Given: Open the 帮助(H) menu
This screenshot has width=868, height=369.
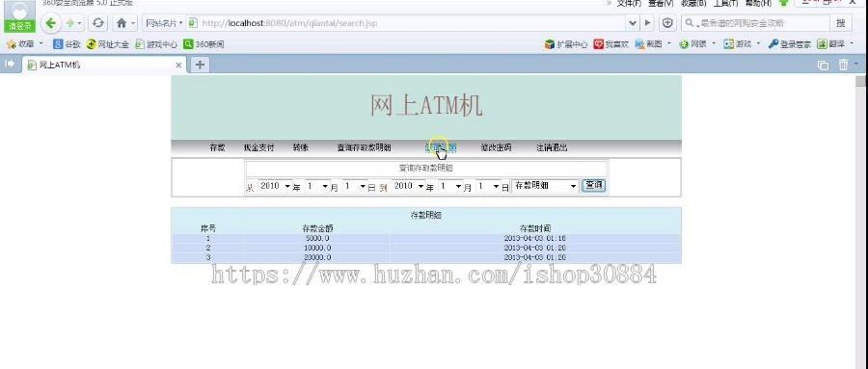Looking at the screenshot, I should click(x=758, y=3).
